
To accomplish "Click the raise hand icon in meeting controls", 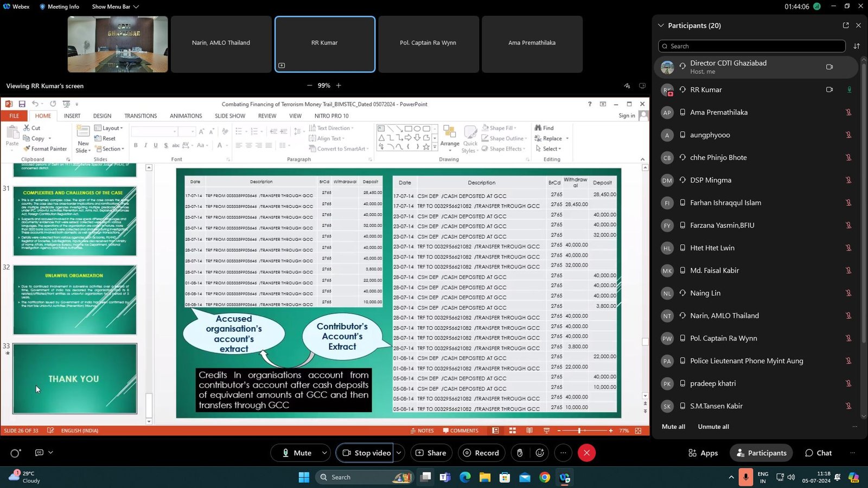I will click(520, 453).
